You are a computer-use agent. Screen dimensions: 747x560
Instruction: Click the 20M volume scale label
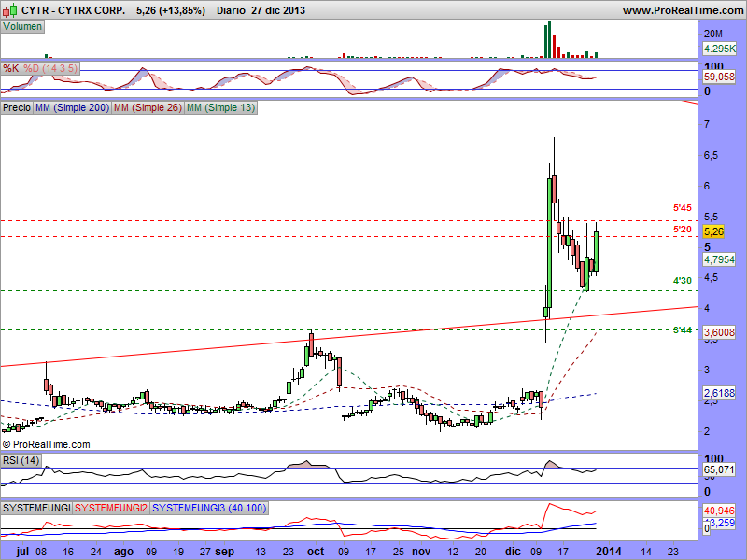click(x=713, y=34)
